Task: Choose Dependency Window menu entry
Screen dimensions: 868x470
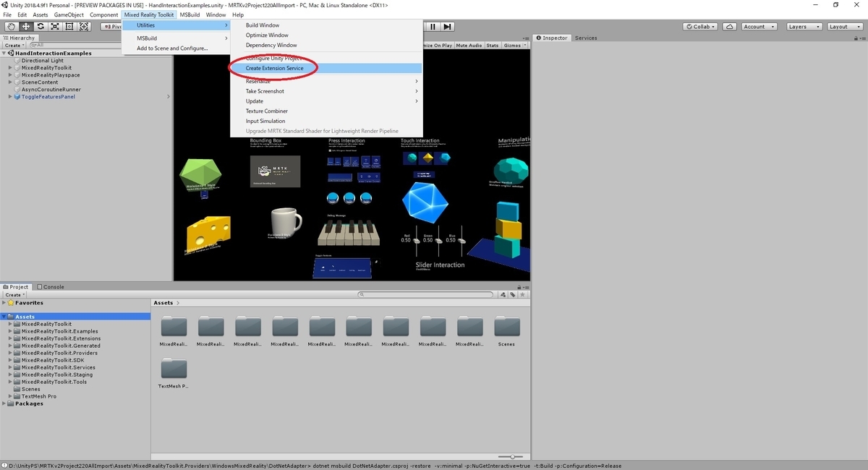Action: tap(326, 45)
